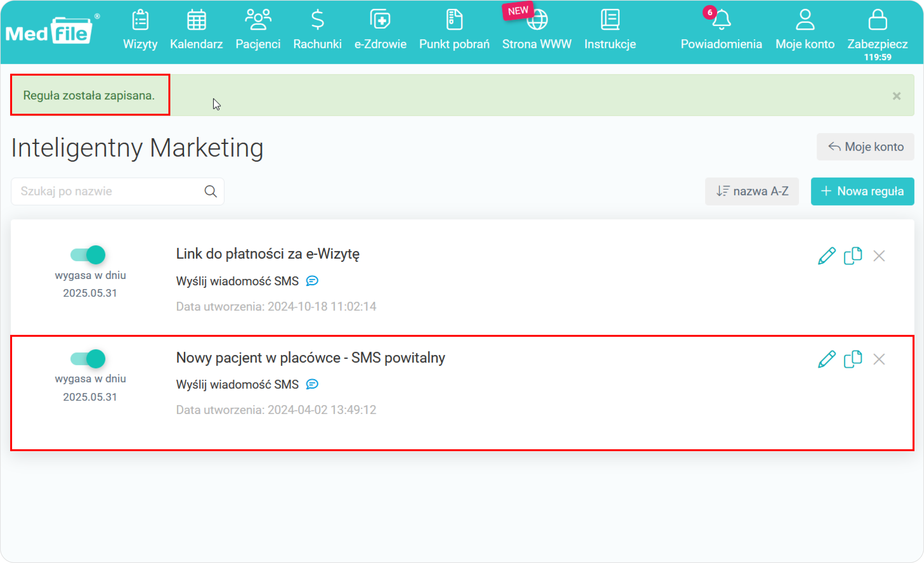Duplicate the 'Nowy pacjent w placówce' rule
924x563 pixels.
point(853,359)
